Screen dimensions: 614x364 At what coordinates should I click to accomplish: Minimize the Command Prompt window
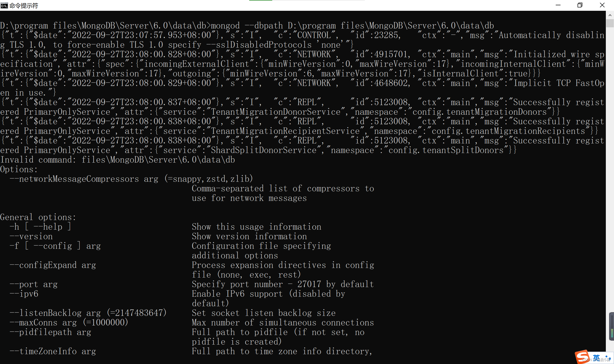point(558,5)
